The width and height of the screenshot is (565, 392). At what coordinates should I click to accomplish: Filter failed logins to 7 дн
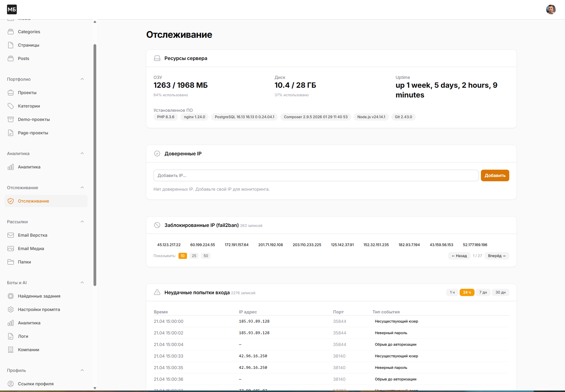[483, 292]
